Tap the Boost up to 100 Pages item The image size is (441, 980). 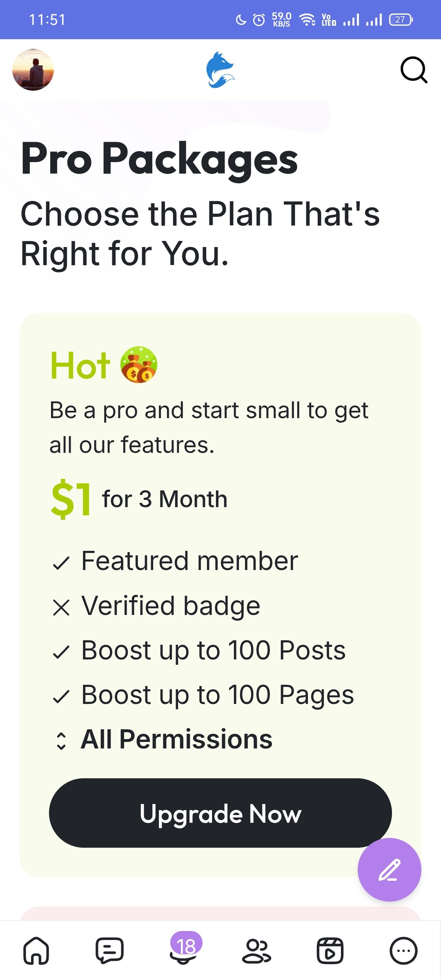click(x=217, y=695)
